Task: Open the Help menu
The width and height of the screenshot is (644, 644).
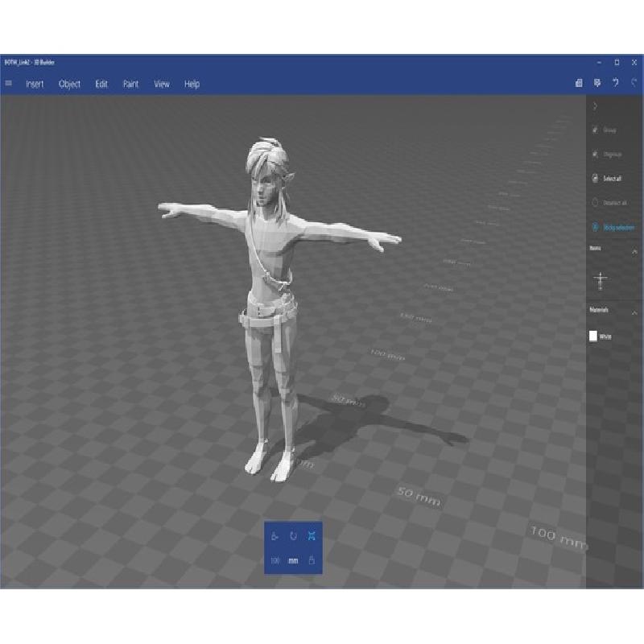Action: click(x=192, y=84)
